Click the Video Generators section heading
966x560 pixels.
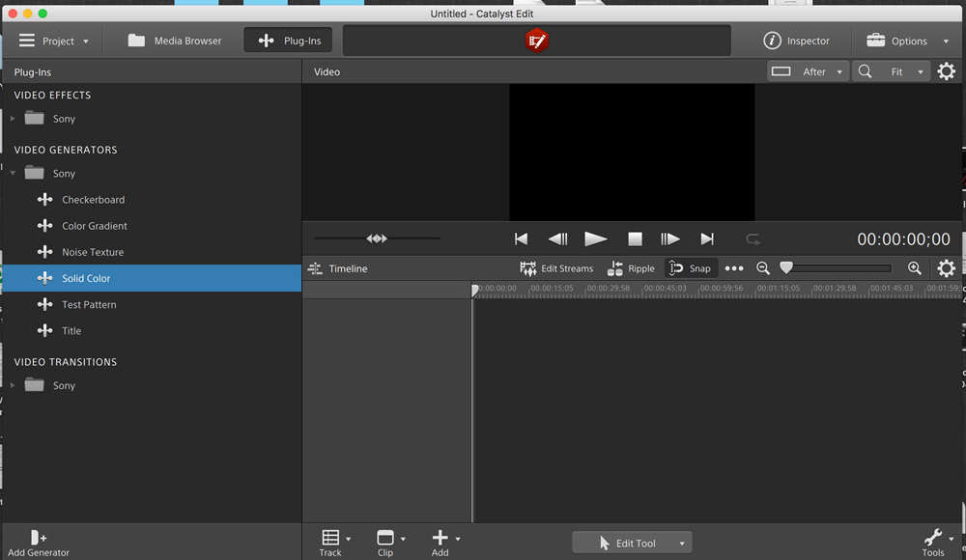click(66, 150)
